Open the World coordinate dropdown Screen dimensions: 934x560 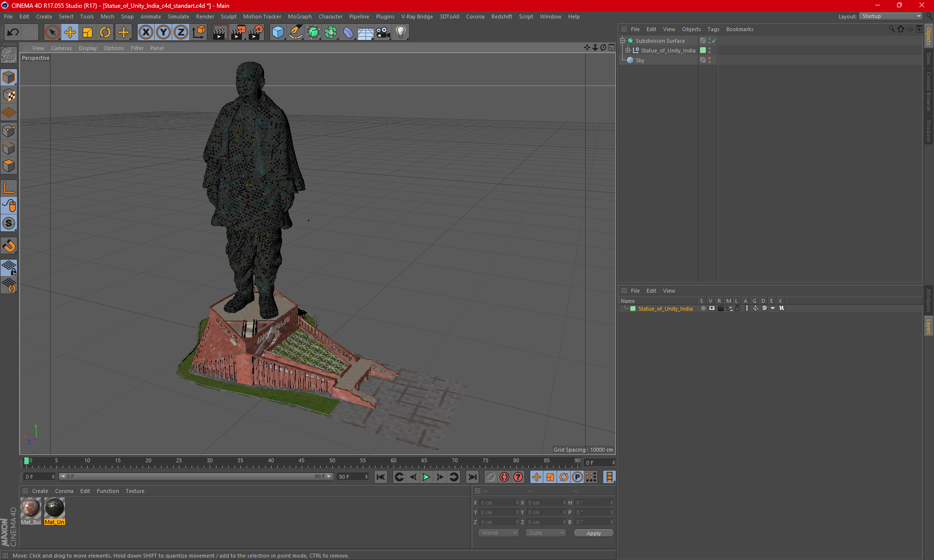[x=499, y=533]
